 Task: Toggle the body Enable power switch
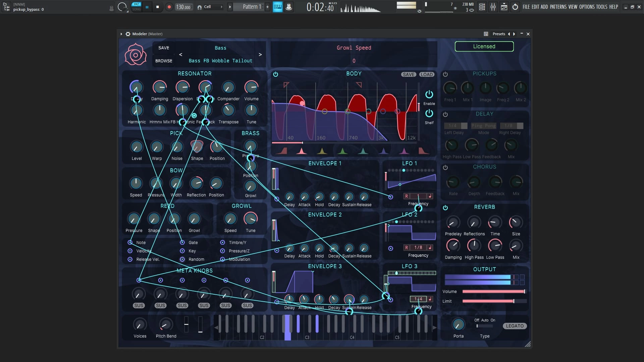pos(429,94)
